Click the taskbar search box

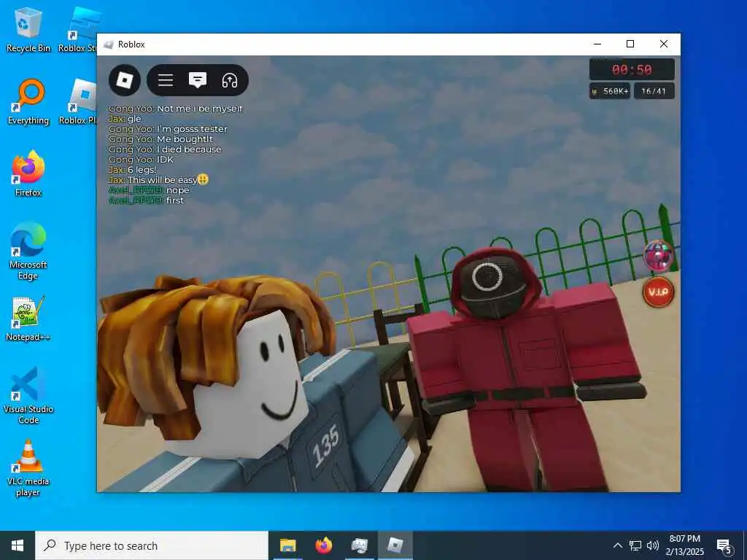[x=152, y=545]
